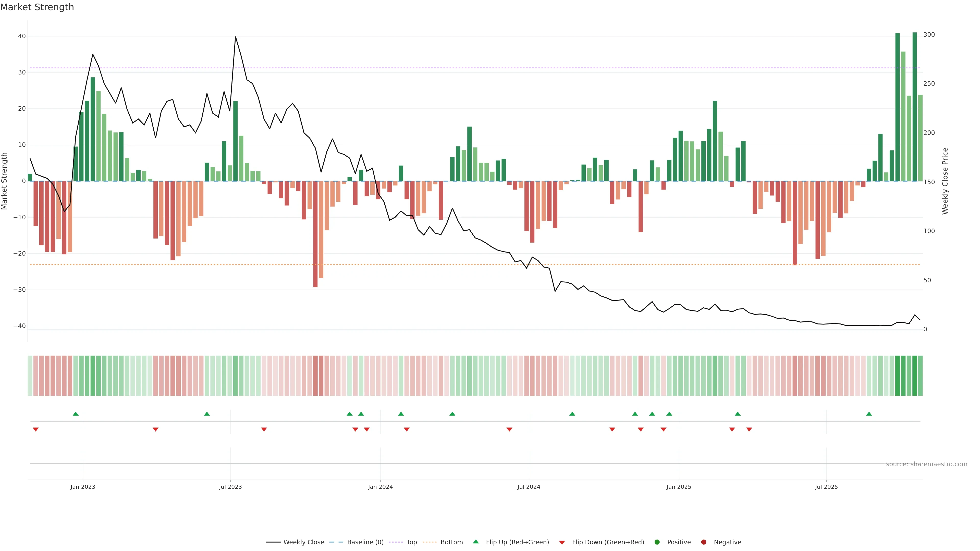Click the Jul 2025 x-axis label
This screenshot has width=980, height=551.
click(826, 487)
